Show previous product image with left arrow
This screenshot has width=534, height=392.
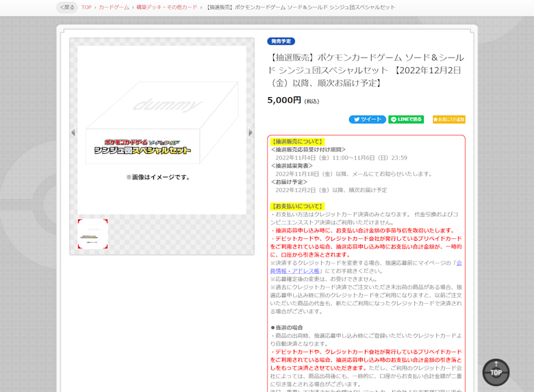click(73, 132)
